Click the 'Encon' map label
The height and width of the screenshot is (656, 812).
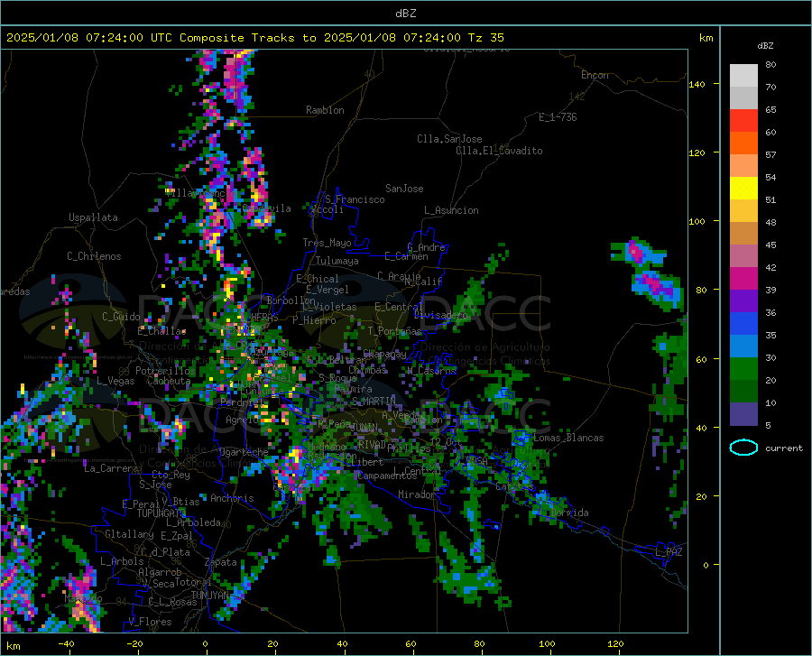click(595, 75)
